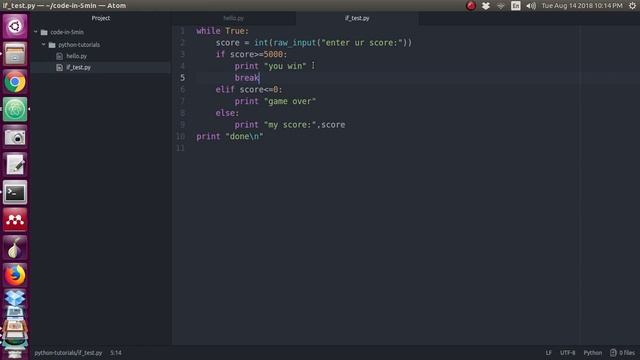
Task: Launch the Terminal from the dock
Action: (15, 192)
